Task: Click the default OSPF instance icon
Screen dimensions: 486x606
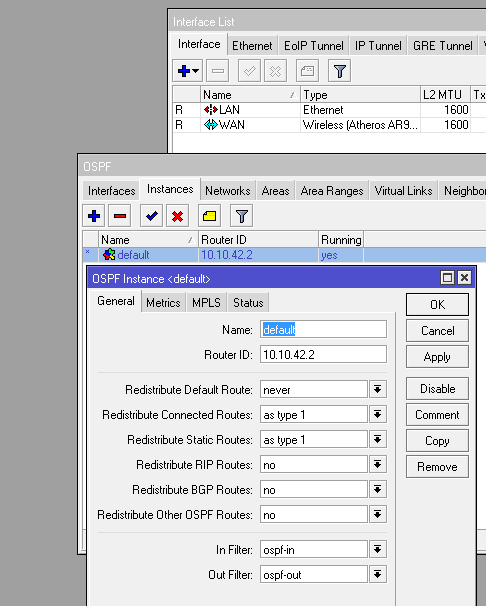Action: [x=109, y=255]
